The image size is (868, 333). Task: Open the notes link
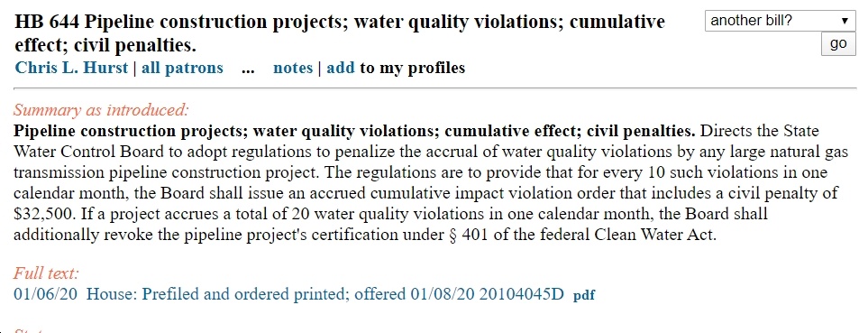293,68
